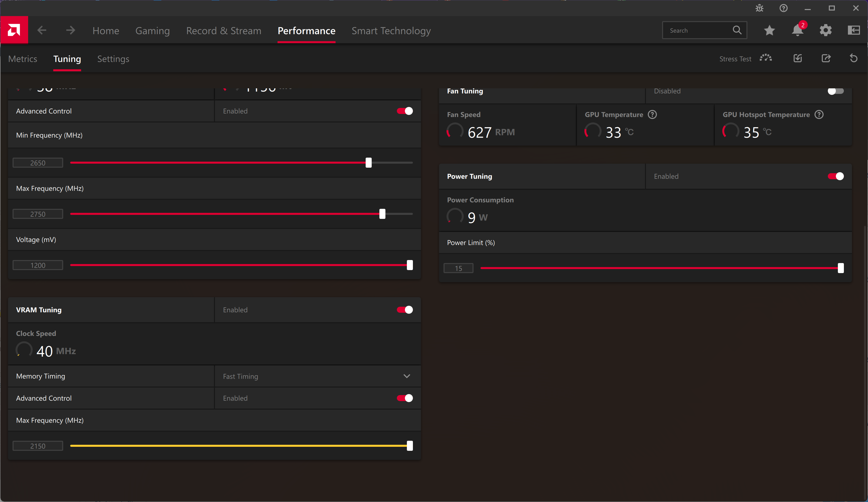Viewport: 868px width, 502px height.
Task: Click the 627 RPM fan speed reading
Action: click(x=491, y=132)
